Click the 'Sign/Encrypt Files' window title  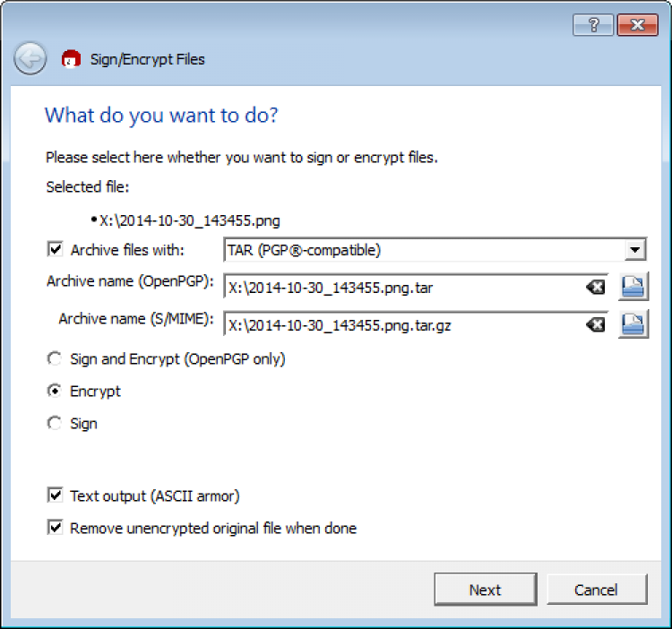[x=148, y=59]
